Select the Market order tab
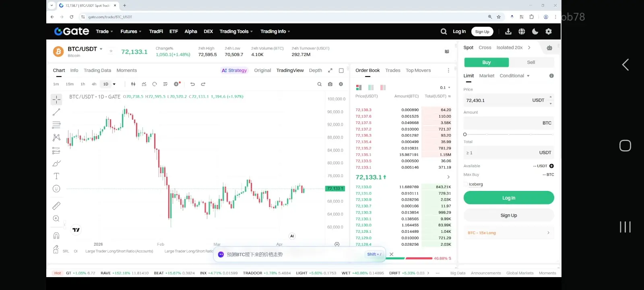644x290 pixels. [487, 76]
